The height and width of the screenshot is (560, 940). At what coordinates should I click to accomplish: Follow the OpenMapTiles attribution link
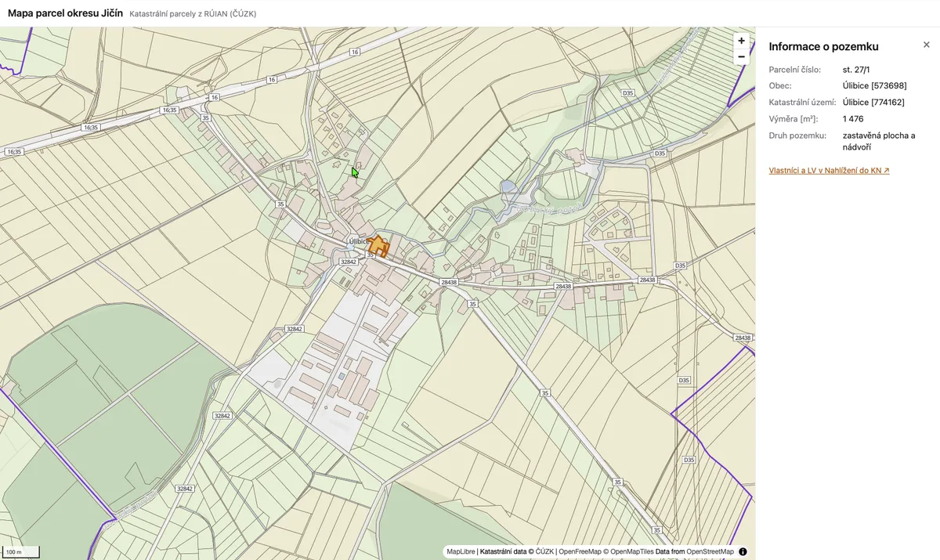pyautogui.click(x=628, y=551)
